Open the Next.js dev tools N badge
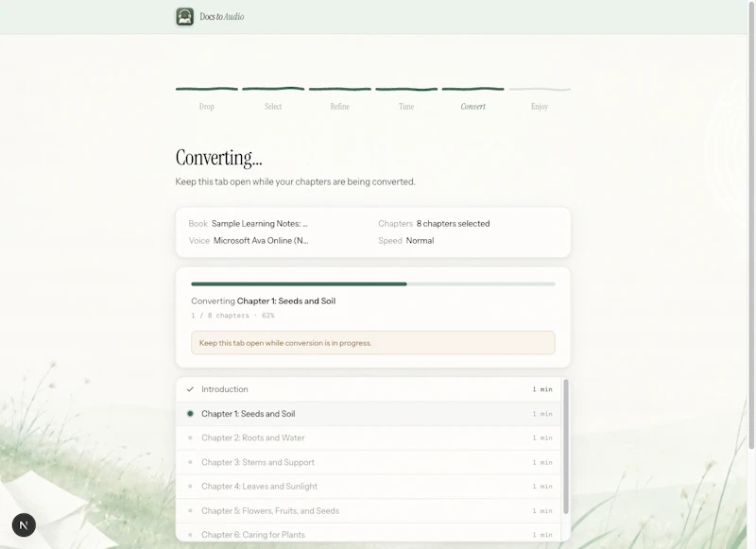This screenshot has height=549, width=756. (x=24, y=524)
